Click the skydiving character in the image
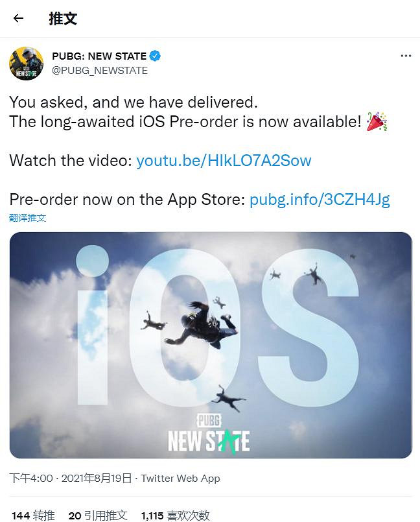Viewport: 420px width, 522px height. [202, 325]
